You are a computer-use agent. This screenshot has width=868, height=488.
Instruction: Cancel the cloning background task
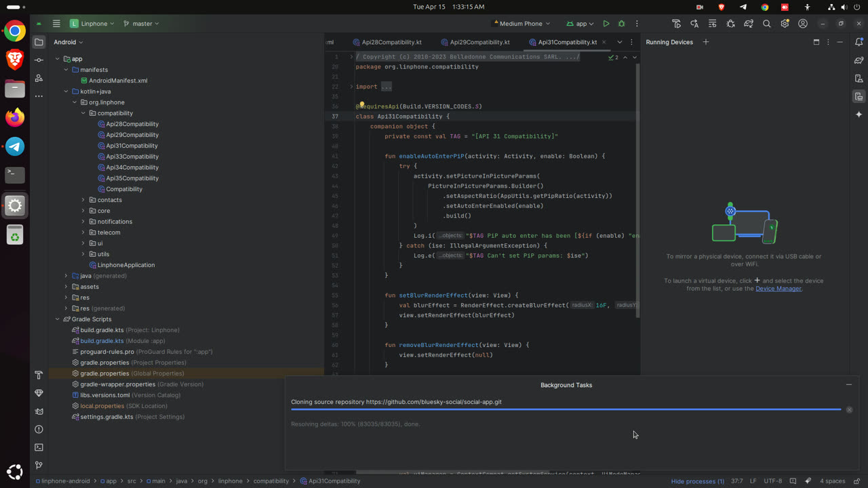[849, 409]
